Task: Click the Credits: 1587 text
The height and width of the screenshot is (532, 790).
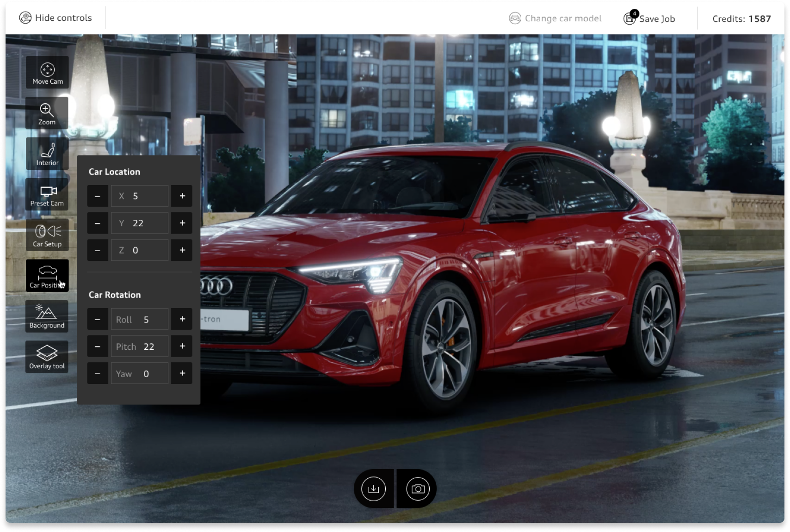Action: click(741, 19)
